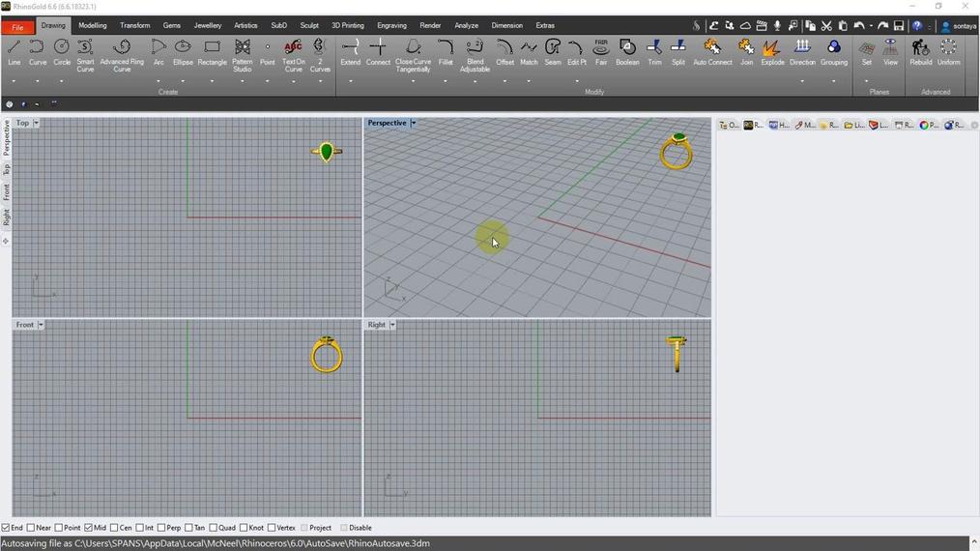
Task: Open Help question mark icon
Action: click(916, 26)
